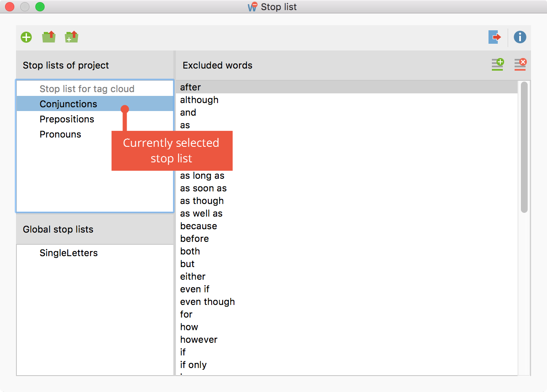Screen dimensions: 547x392
Task: Click the export stop list icon
Action: pos(495,37)
